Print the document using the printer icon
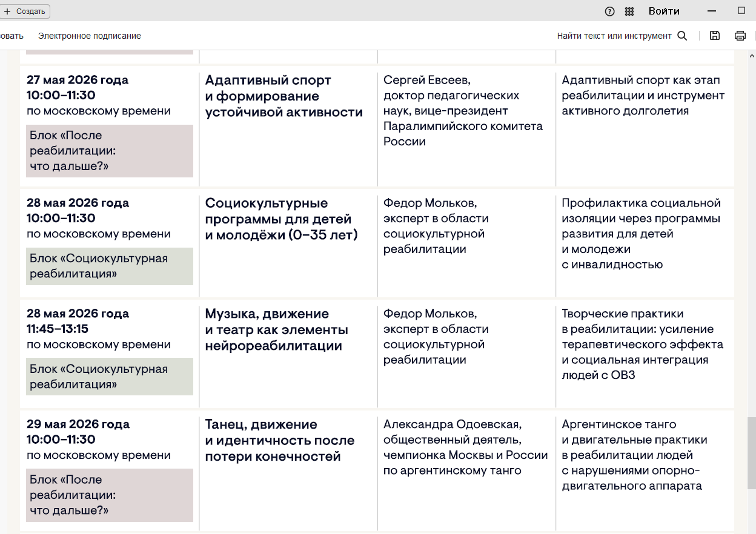Image resolution: width=756 pixels, height=534 pixels. [740, 36]
